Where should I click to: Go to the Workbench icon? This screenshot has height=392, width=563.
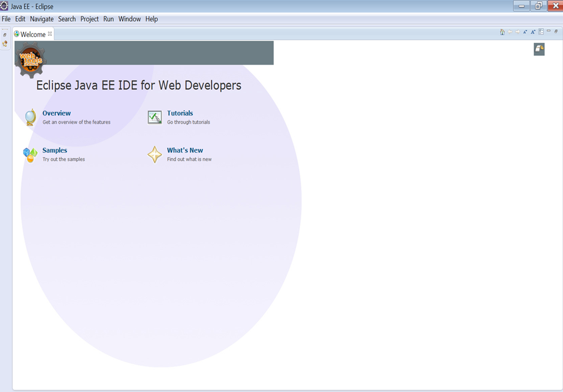(539, 49)
